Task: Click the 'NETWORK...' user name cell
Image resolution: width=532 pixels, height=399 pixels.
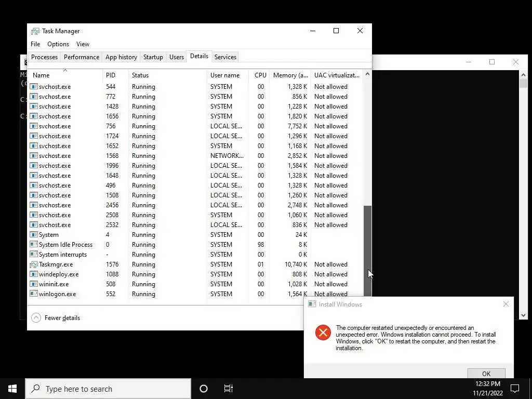Action: click(x=227, y=156)
